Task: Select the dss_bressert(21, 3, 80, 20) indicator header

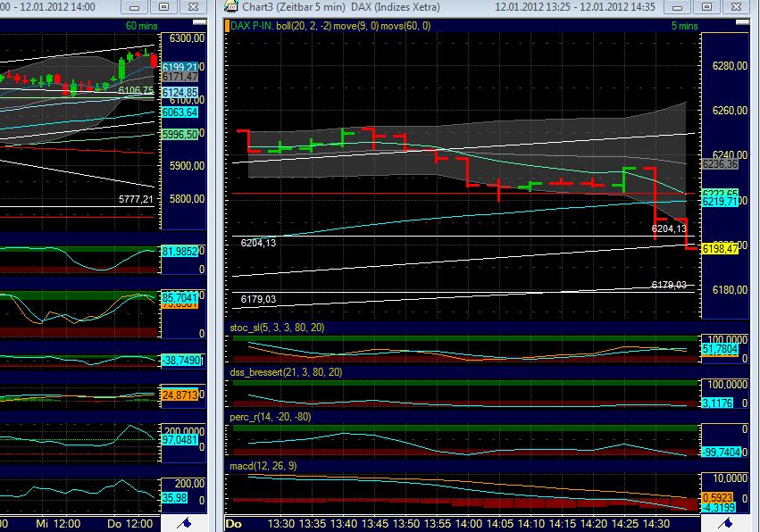Action: point(286,372)
